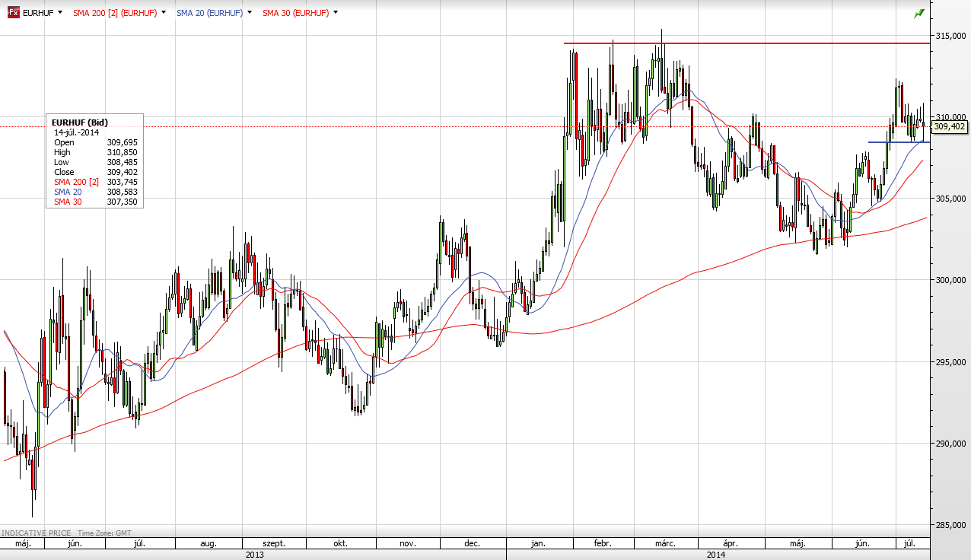Click the date 14-júl.-2014 in the data box
971x560 pixels.
(77, 132)
